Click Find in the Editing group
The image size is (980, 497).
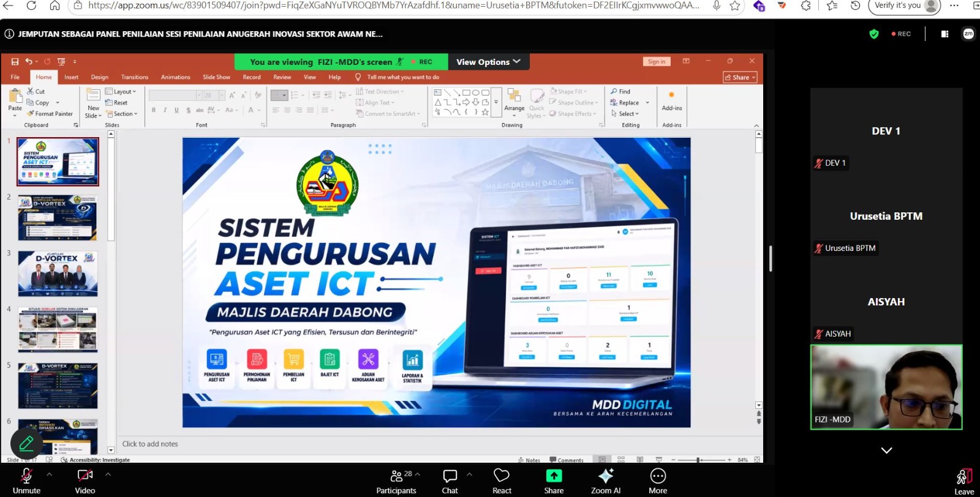620,91
